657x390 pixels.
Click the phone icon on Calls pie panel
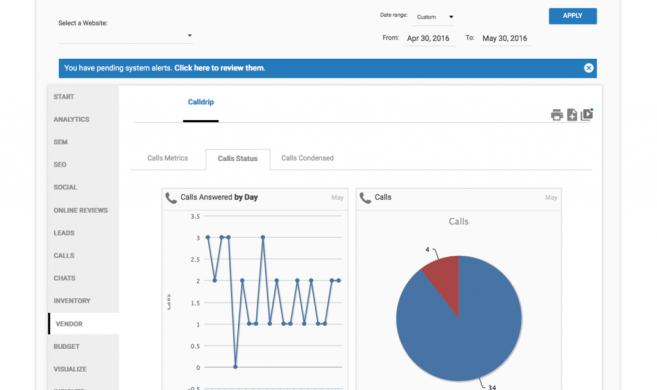click(365, 198)
